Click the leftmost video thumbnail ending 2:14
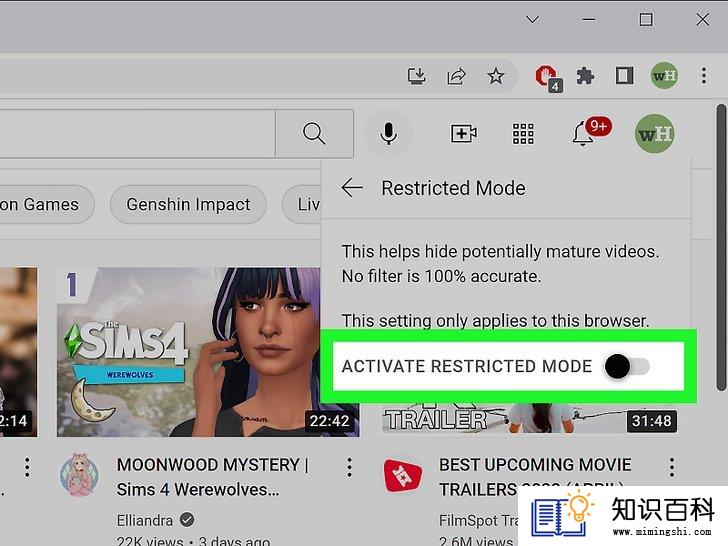728x546 pixels. (x=18, y=352)
